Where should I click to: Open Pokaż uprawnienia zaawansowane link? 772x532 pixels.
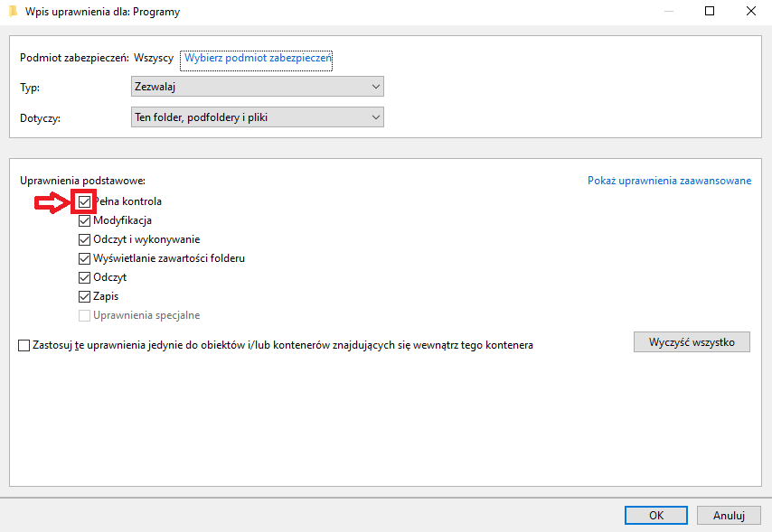(669, 181)
